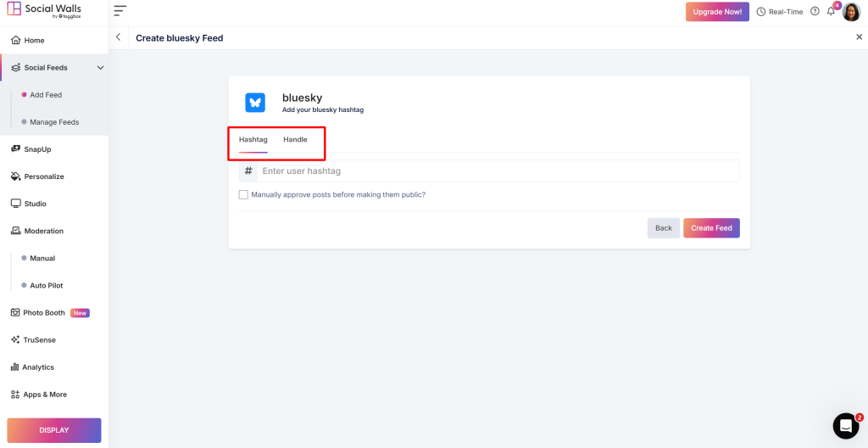
Task: Select the Hashtag tab
Action: click(253, 139)
